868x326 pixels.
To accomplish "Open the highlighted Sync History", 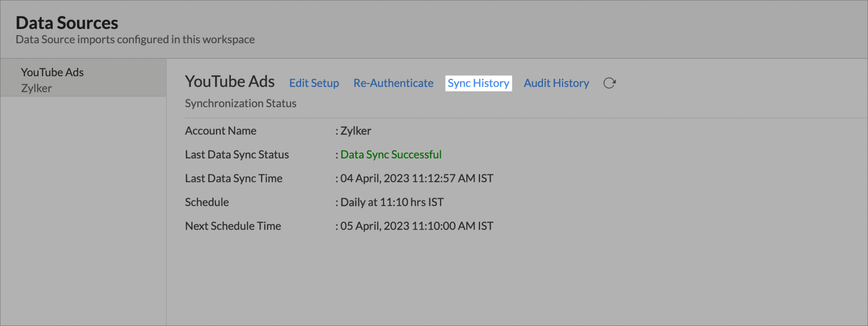I will (478, 83).
